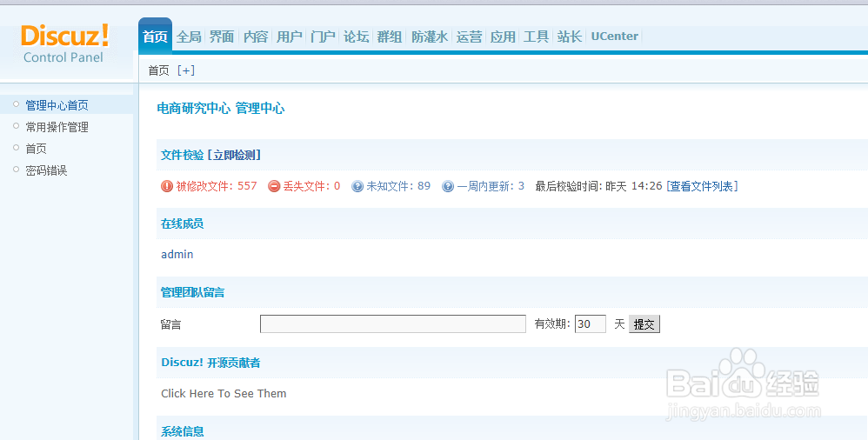Open the 站长 tab
Image resolution: width=868 pixels, height=440 pixels.
click(x=570, y=37)
